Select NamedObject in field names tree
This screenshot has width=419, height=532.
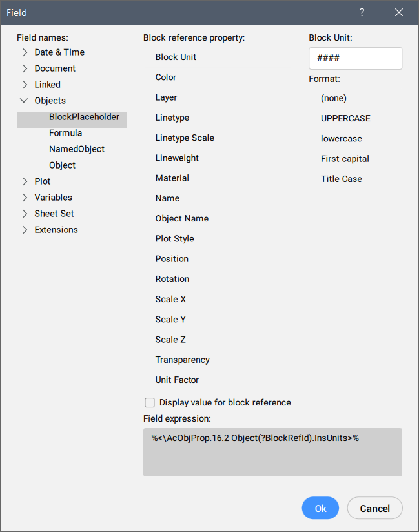click(77, 149)
